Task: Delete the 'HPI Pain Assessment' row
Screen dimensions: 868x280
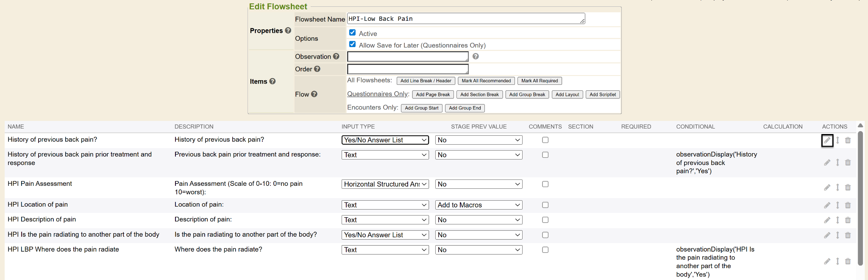Action: pos(848,188)
